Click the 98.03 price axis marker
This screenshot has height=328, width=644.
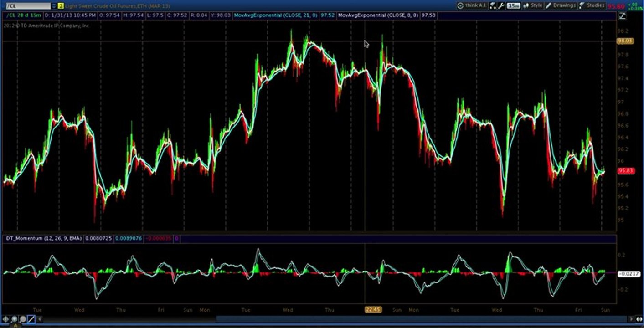point(625,41)
